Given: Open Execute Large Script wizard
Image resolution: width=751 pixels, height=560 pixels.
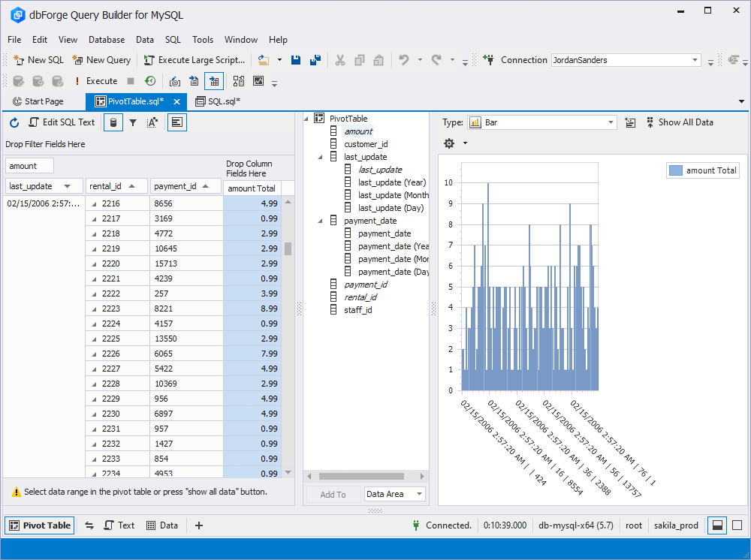Looking at the screenshot, I should coord(195,60).
